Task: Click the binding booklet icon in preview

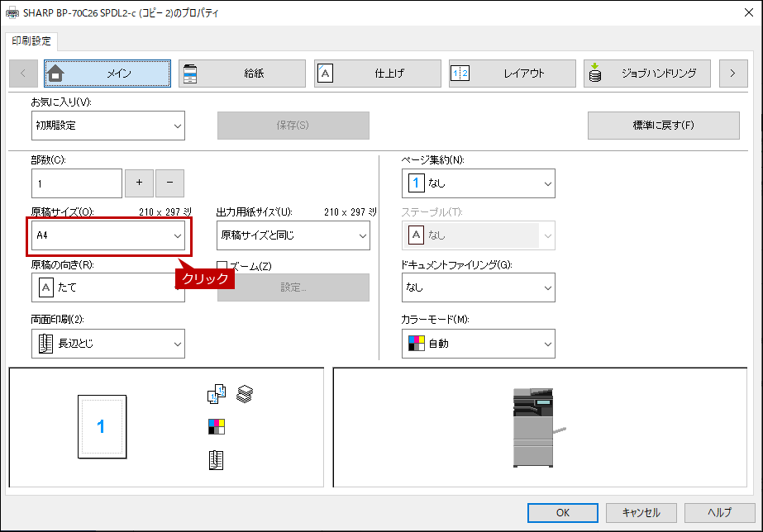Action: 216,460
